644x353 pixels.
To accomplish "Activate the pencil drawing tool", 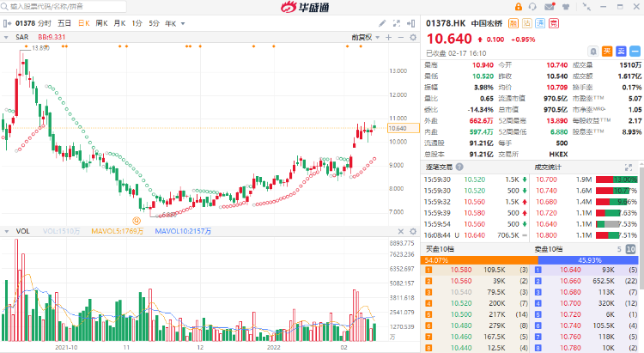I will coord(382,23).
